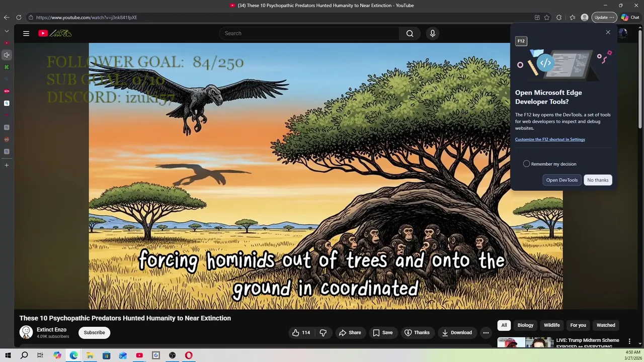This screenshot has height=362, width=644.
Task: Select the For you filter chip
Action: coord(578,325)
